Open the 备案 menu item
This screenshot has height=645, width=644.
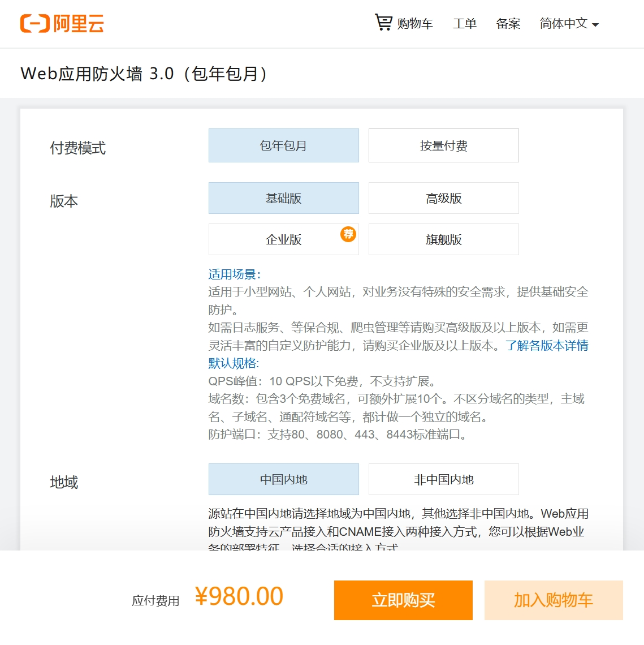click(x=508, y=23)
